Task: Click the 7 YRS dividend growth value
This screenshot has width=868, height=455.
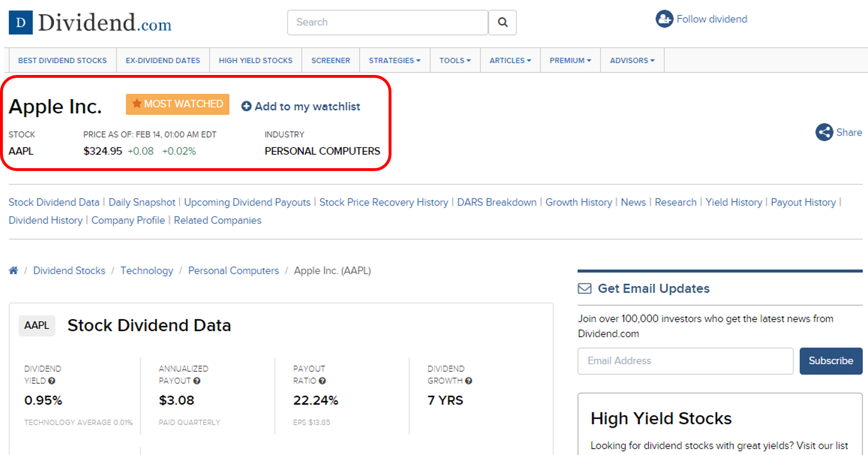Action: click(x=445, y=400)
